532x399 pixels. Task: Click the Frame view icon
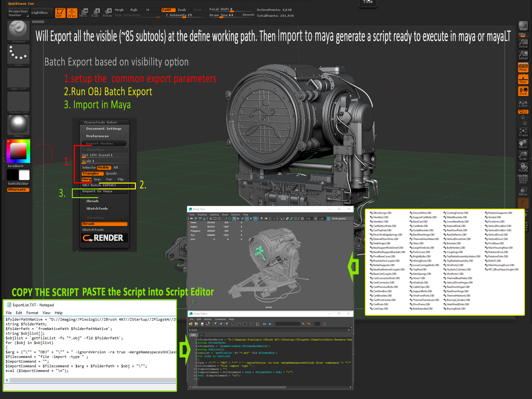(x=523, y=132)
